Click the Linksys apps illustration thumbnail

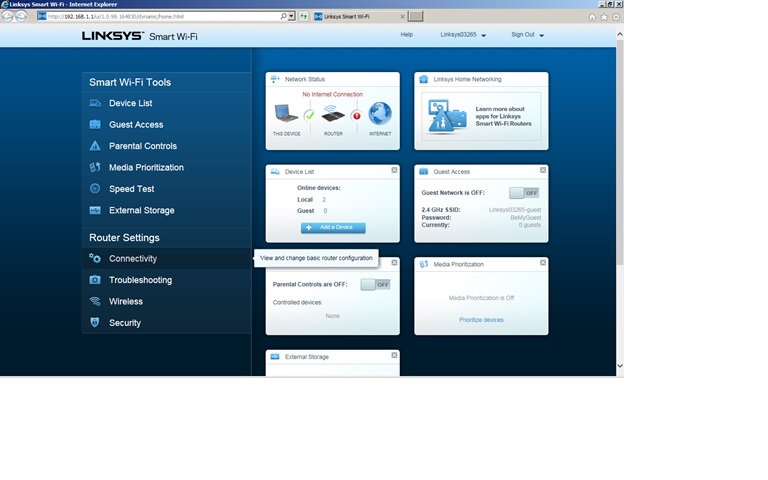click(x=447, y=117)
